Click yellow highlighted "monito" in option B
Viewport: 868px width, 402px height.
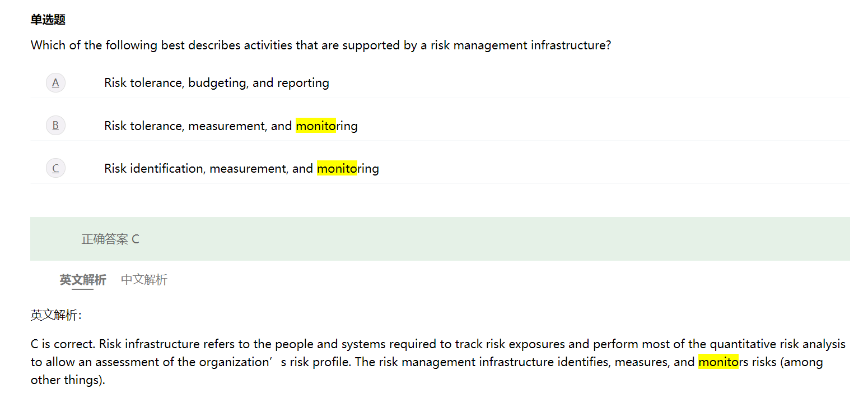(315, 126)
